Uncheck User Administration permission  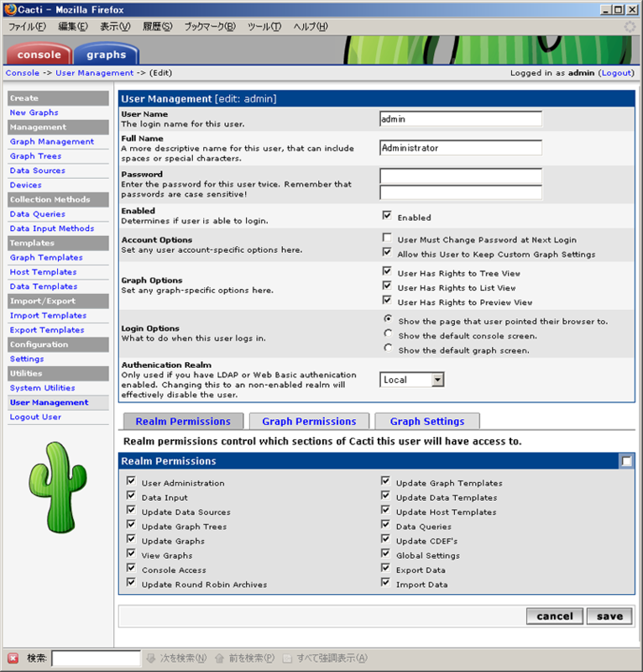coord(131,480)
